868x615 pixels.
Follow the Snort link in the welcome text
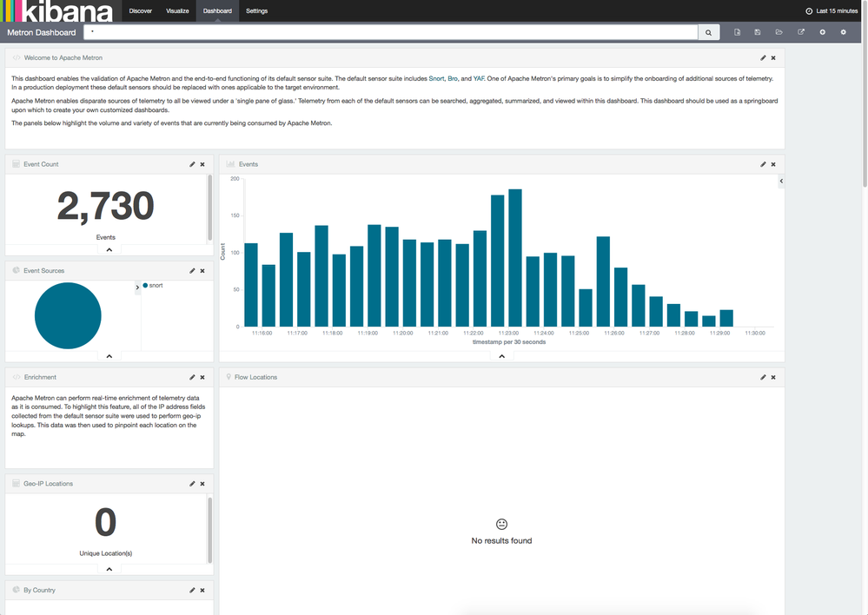pyautogui.click(x=438, y=77)
